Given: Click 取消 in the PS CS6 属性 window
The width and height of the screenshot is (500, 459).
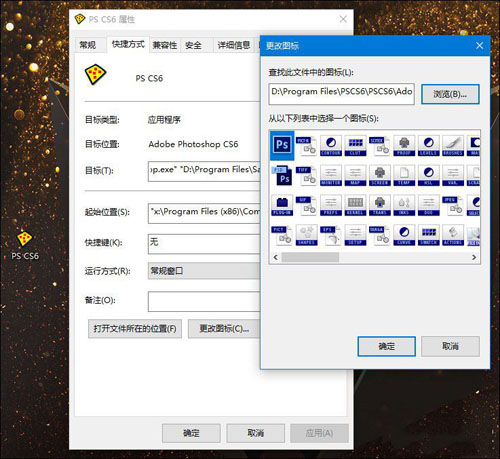Looking at the screenshot, I should coord(255,433).
